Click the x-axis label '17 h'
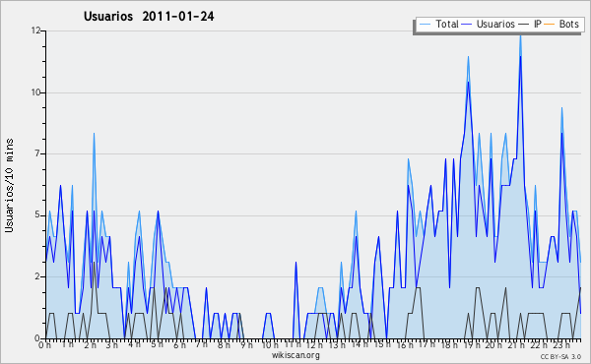The image size is (591, 364). (x=427, y=344)
